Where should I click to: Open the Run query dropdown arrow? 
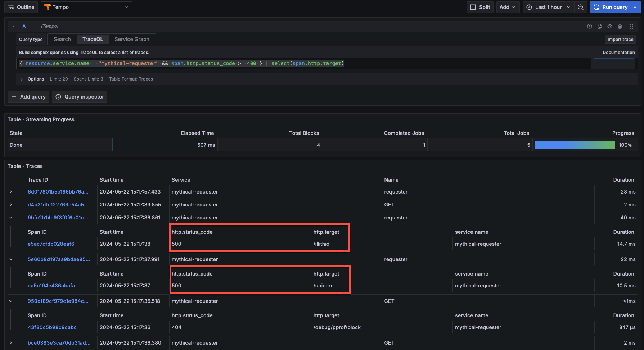[x=635, y=7]
